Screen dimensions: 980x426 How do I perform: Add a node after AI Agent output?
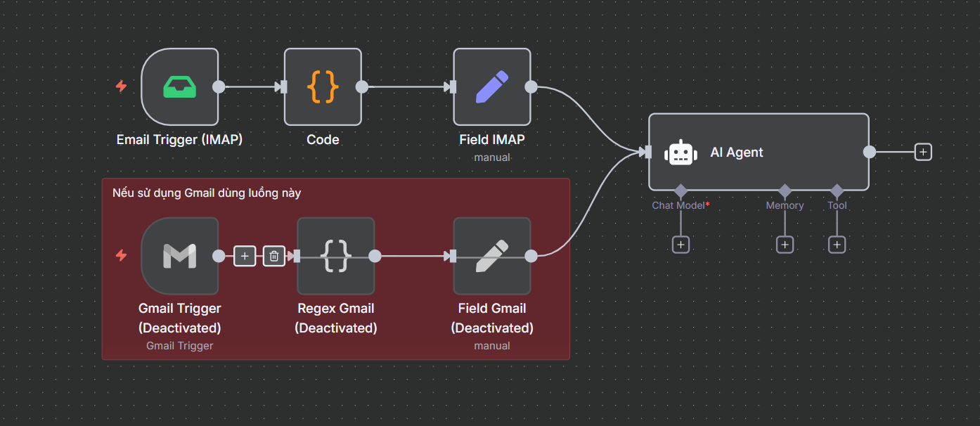(923, 152)
